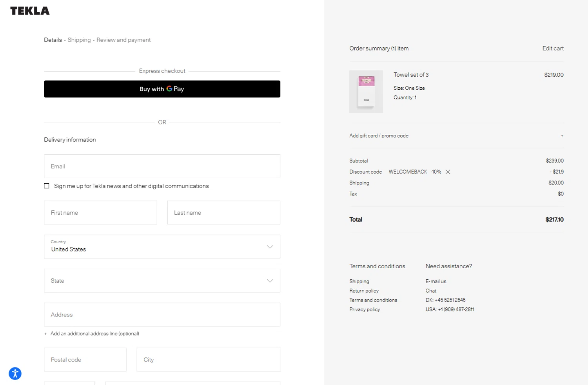This screenshot has width=588, height=385.
Task: Open Shipping terms link in footer
Action: (359, 282)
